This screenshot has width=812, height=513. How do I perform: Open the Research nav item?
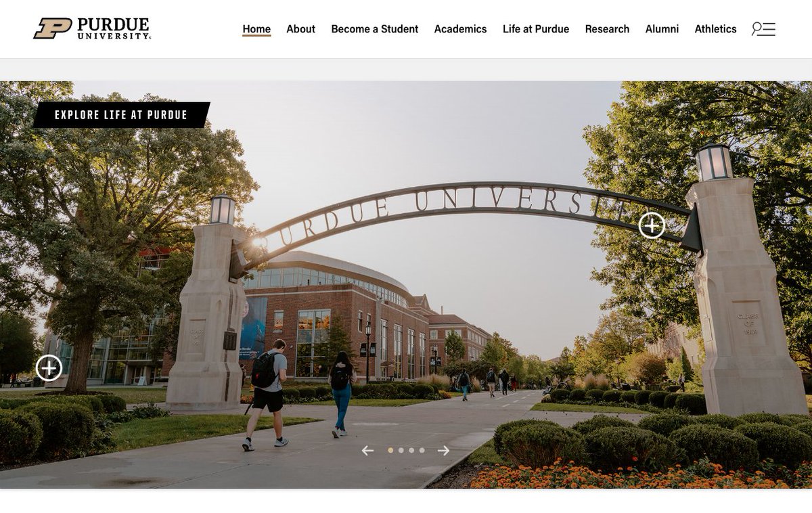(x=607, y=29)
